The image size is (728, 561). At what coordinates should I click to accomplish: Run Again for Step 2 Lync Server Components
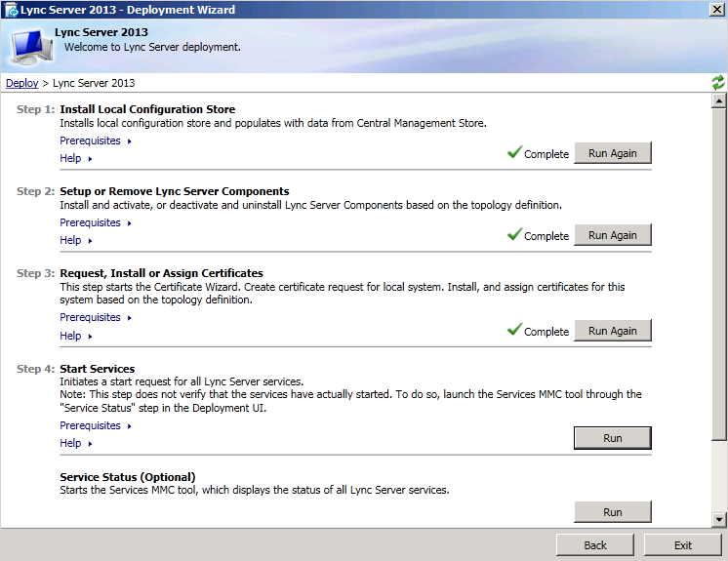click(613, 235)
